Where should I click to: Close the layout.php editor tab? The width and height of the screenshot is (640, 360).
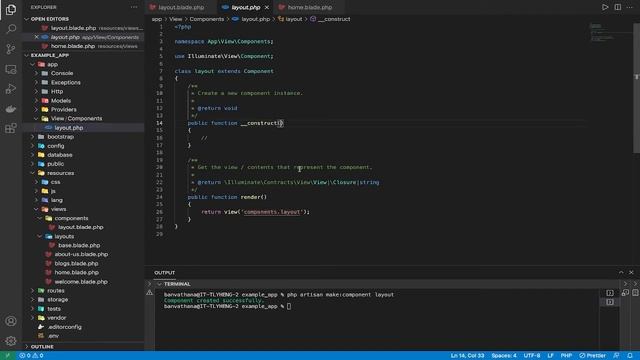(x=267, y=7)
